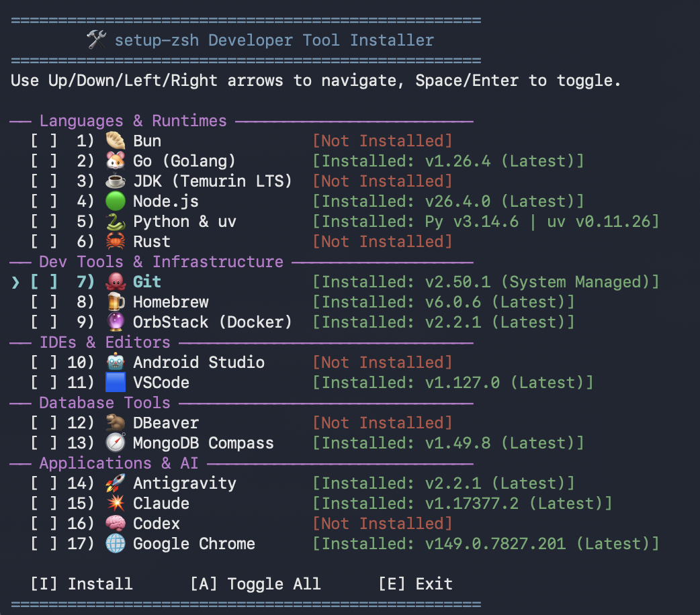This screenshot has width=700, height=615.
Task: Toggle the Python & uv checkbox
Action: [44, 222]
